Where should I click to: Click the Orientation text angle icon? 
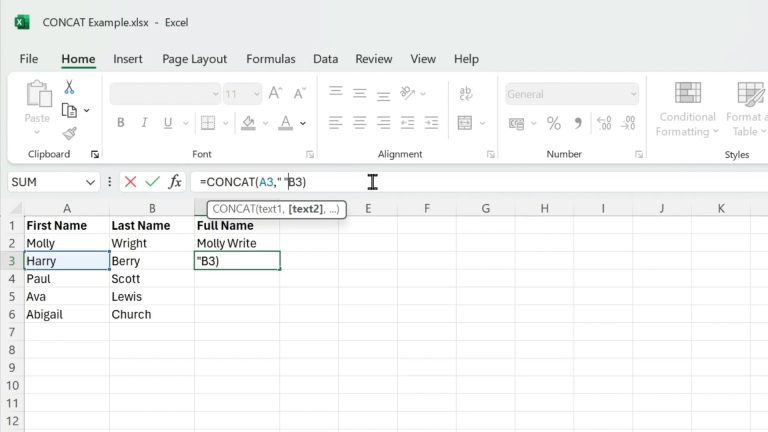pyautogui.click(x=408, y=93)
